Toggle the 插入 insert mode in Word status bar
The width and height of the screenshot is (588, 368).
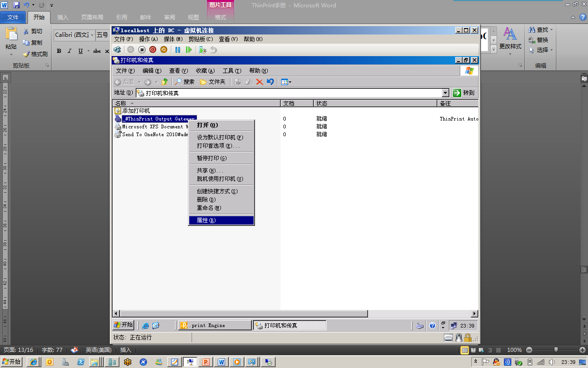coord(125,350)
